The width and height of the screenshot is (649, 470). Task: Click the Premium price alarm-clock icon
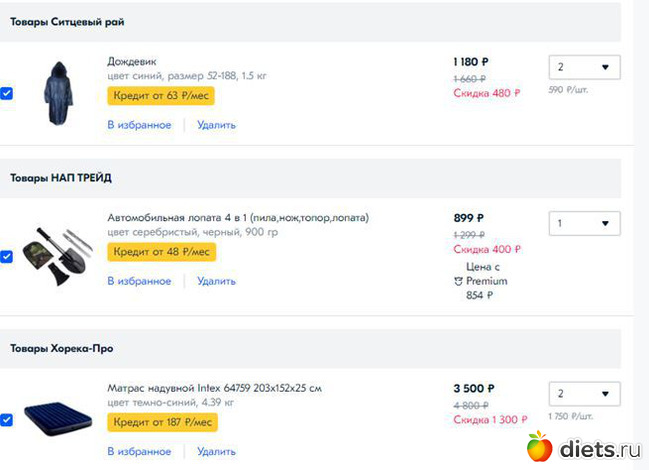coord(458,282)
